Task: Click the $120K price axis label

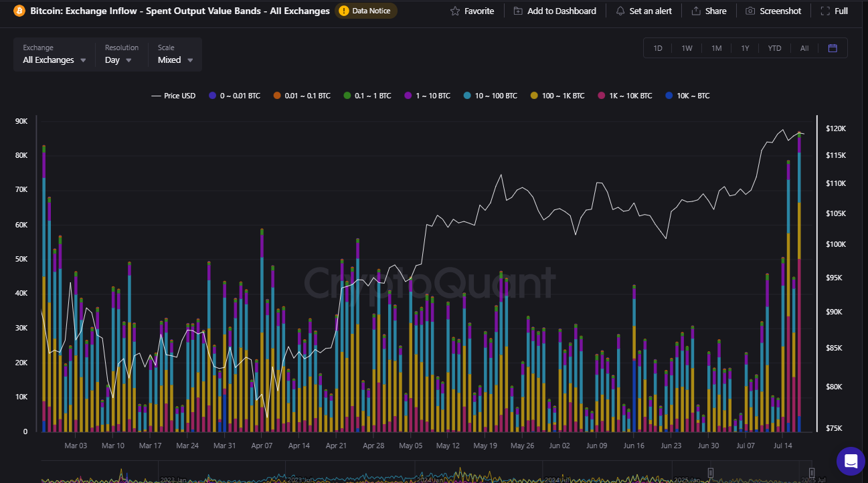Action: [836, 128]
